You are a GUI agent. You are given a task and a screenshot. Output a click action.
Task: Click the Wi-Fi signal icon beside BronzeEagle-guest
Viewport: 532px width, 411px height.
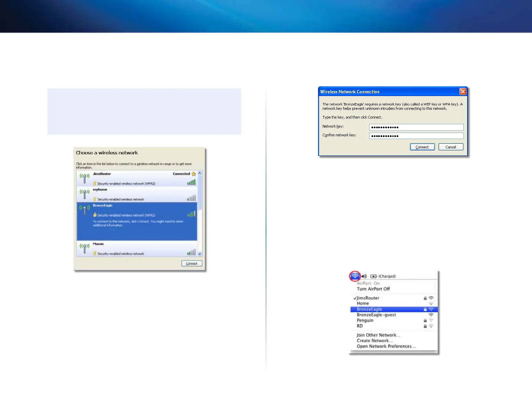[431, 315]
